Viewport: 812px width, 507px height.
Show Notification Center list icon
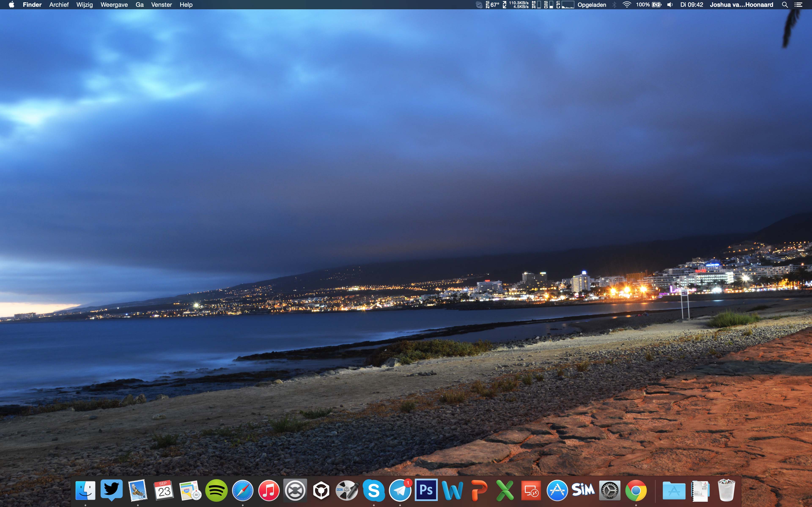point(799,5)
